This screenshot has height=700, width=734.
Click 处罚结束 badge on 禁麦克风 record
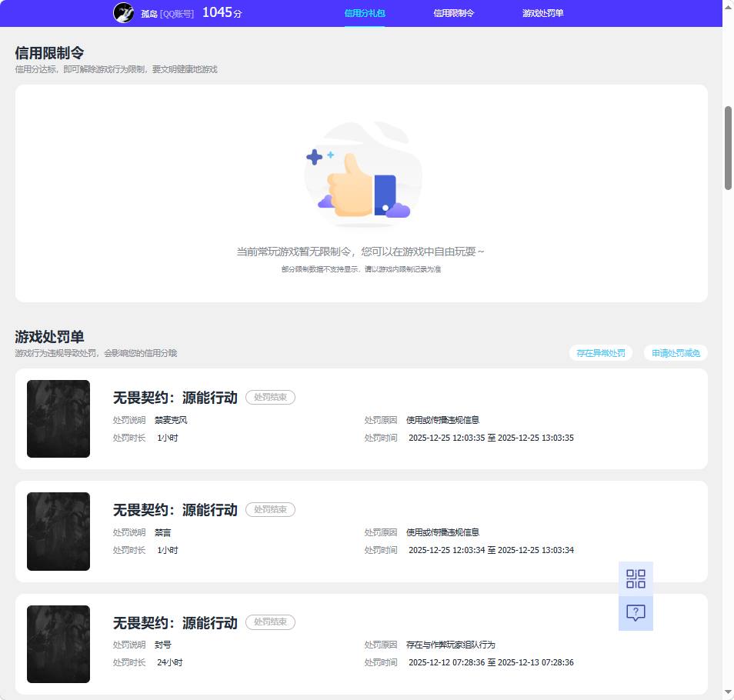(270, 397)
